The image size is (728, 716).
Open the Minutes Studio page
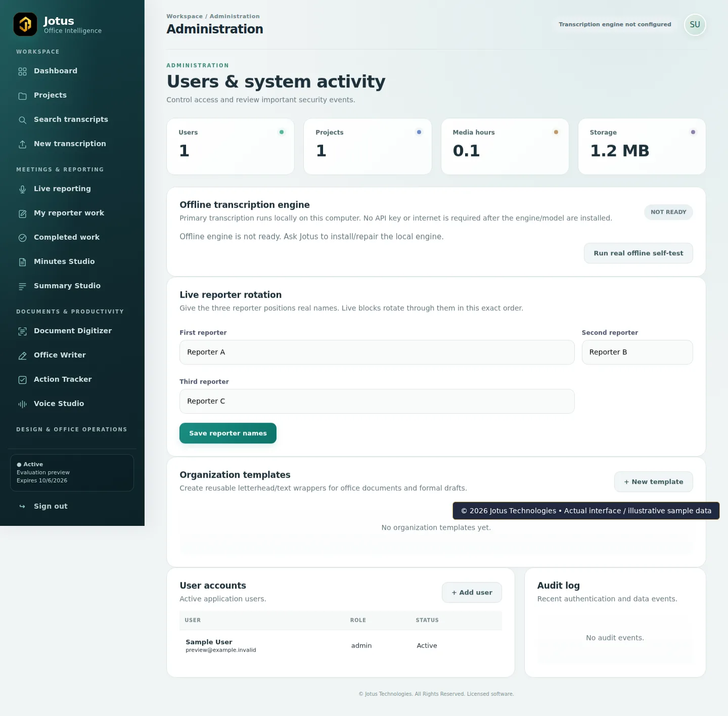[x=72, y=262]
